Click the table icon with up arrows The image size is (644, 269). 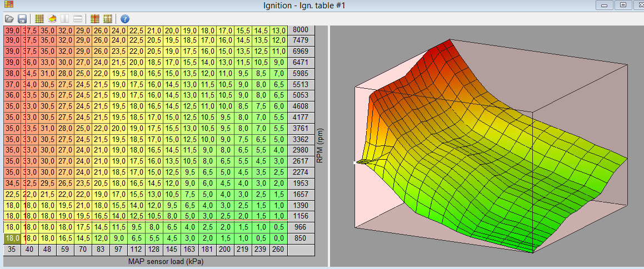tap(108, 19)
